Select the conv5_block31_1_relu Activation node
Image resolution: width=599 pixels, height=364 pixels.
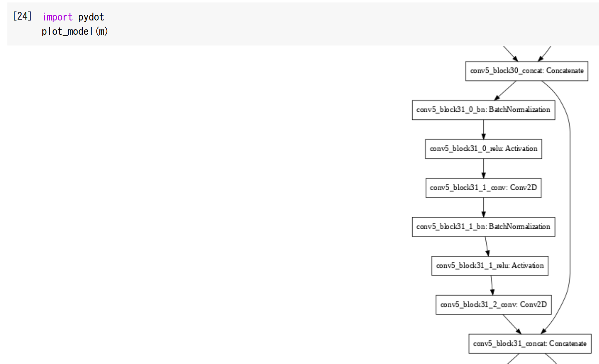(489, 266)
